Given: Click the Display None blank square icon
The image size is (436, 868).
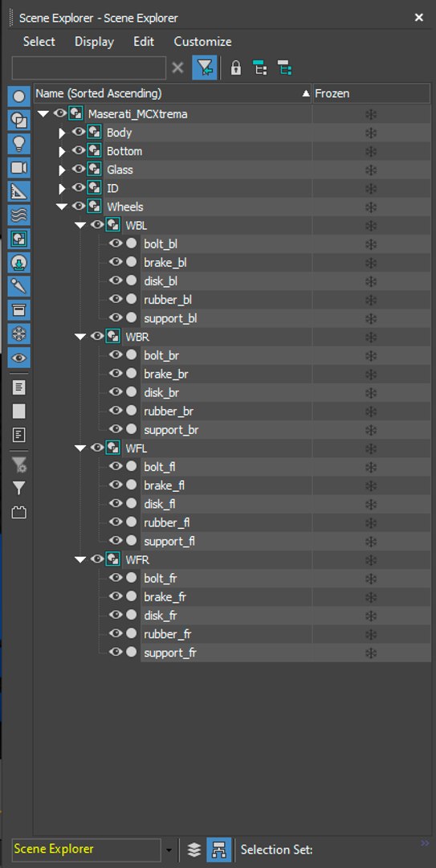Looking at the screenshot, I should pos(18,411).
